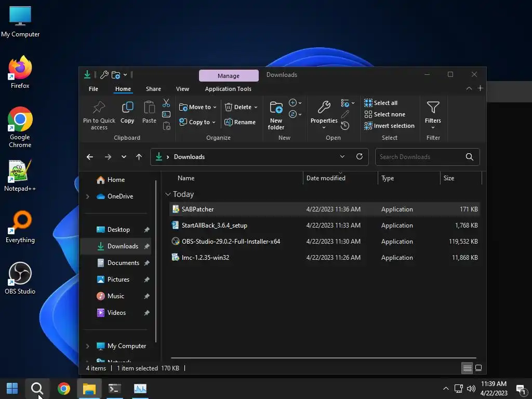Screen dimensions: 532x399
Task: Click quick access toolbar properties wrench
Action: (104, 75)
